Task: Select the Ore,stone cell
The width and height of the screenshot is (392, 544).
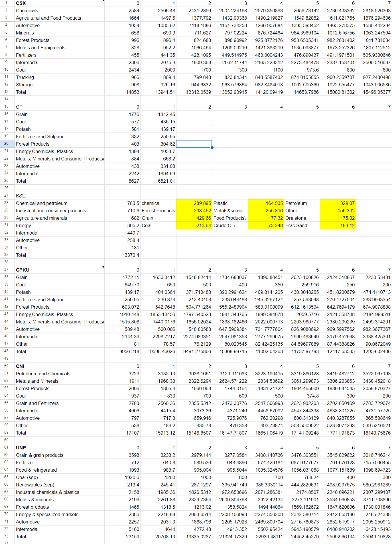Action: (302, 218)
